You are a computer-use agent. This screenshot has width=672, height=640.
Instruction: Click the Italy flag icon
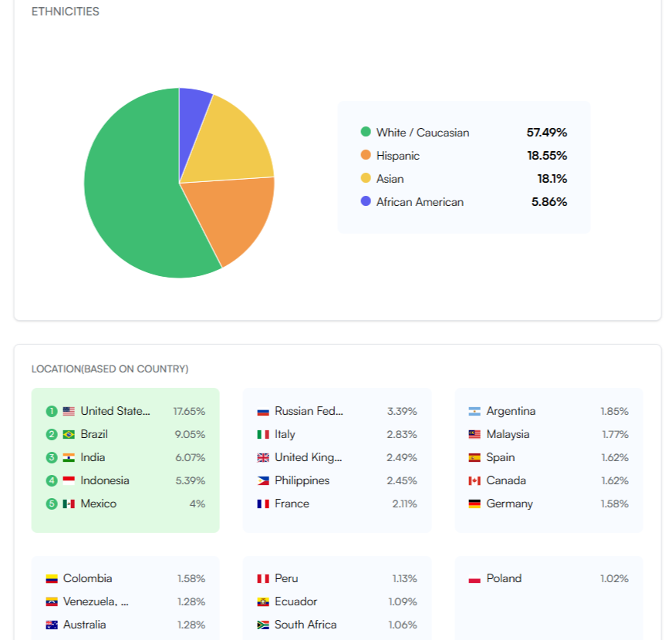coord(263,434)
